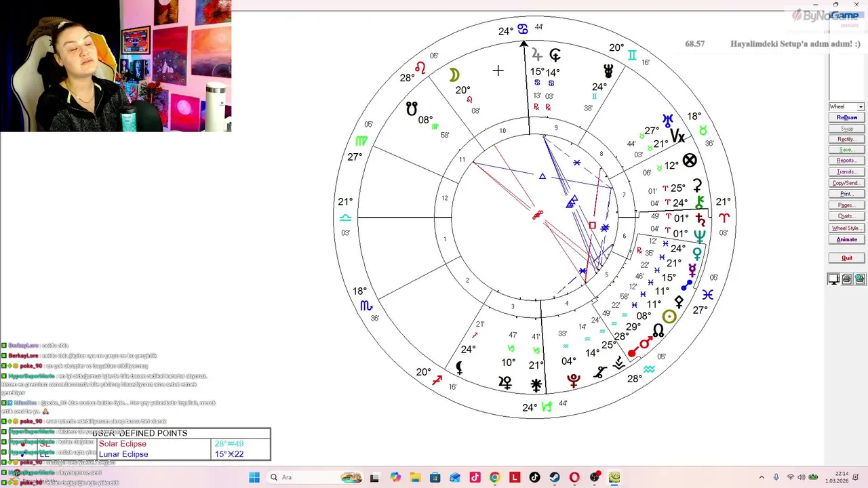
Task: Open OBS Studio from taskbar
Action: (x=595, y=477)
